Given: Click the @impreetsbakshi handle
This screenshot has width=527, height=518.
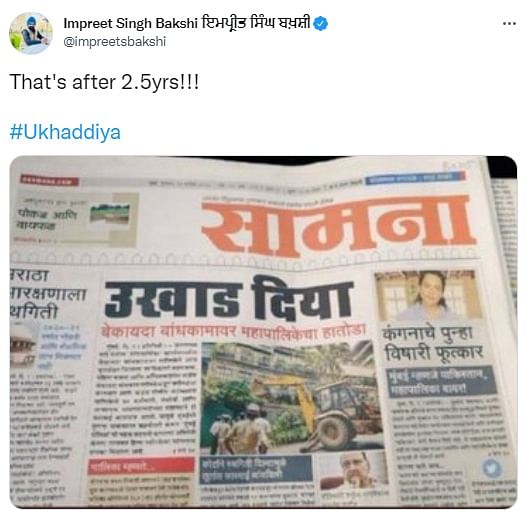Looking at the screenshot, I should [x=114, y=42].
